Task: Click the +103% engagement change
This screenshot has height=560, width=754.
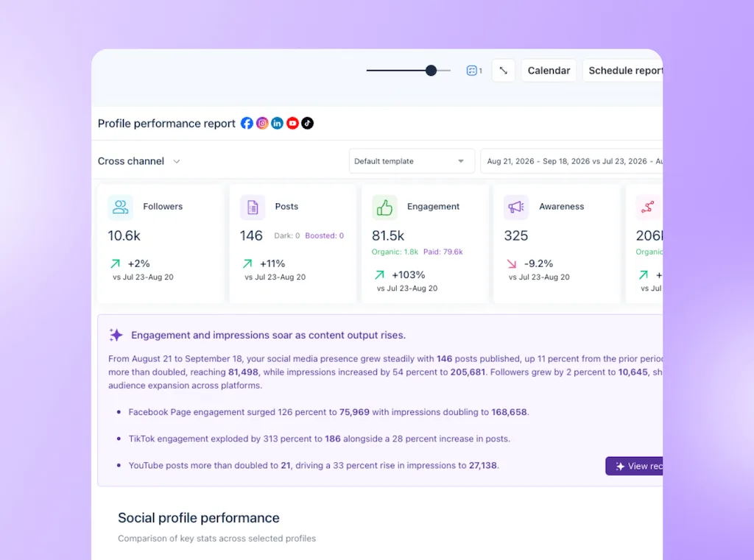Action: [408, 275]
